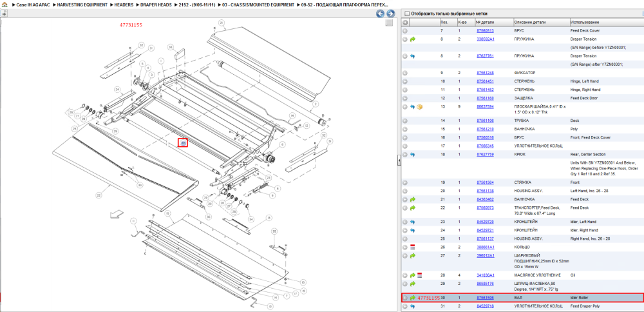
Task: Toggle the selection circle for part 87561248
Action: [x=405, y=73]
